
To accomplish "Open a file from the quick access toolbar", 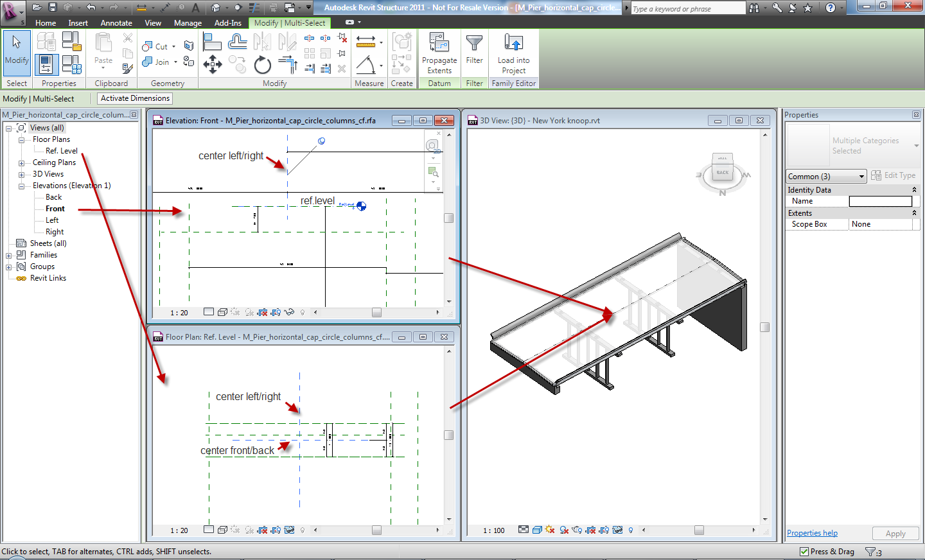I will 37,8.
